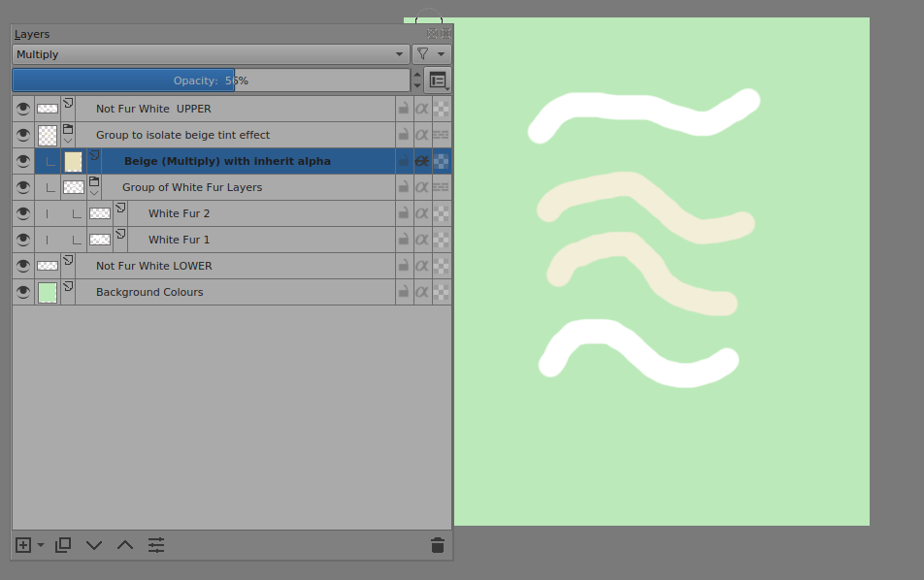Hide the Background Colours layer

pos(23,292)
